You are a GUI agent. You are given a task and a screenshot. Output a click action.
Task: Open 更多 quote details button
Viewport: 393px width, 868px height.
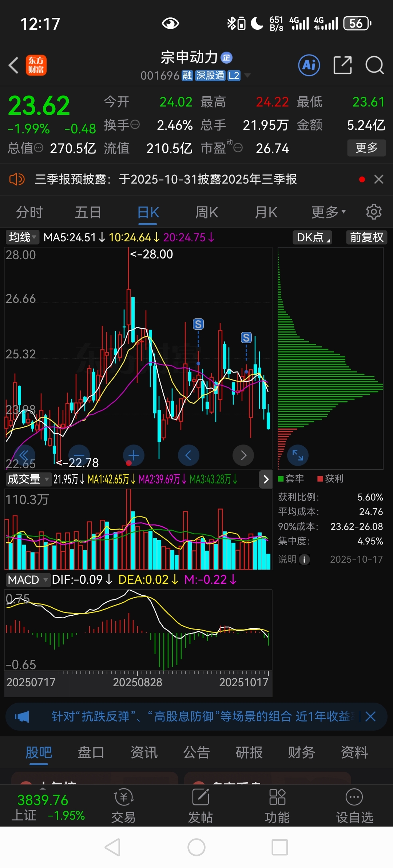(x=366, y=148)
